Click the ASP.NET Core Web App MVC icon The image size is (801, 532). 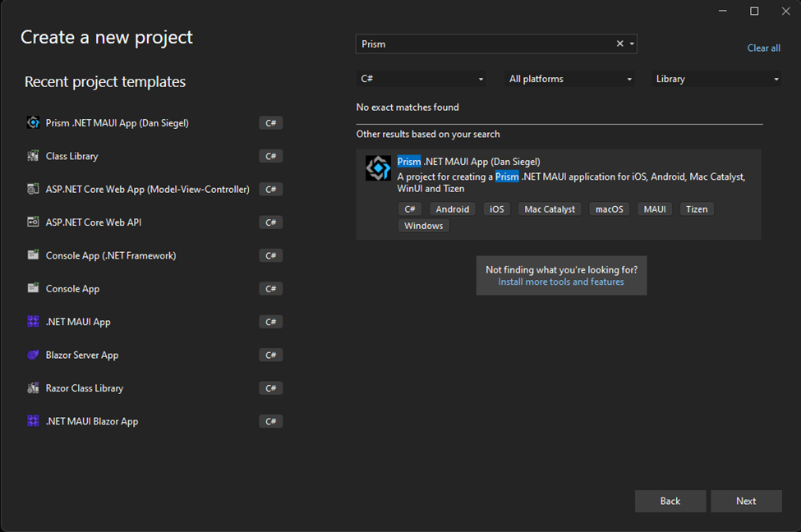[x=33, y=189]
